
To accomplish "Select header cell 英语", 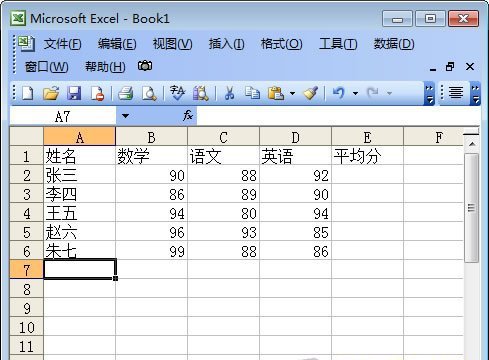I will [x=295, y=155].
